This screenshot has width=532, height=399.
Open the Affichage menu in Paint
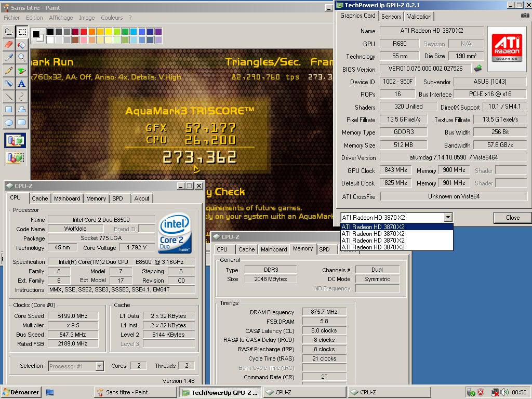(61, 18)
